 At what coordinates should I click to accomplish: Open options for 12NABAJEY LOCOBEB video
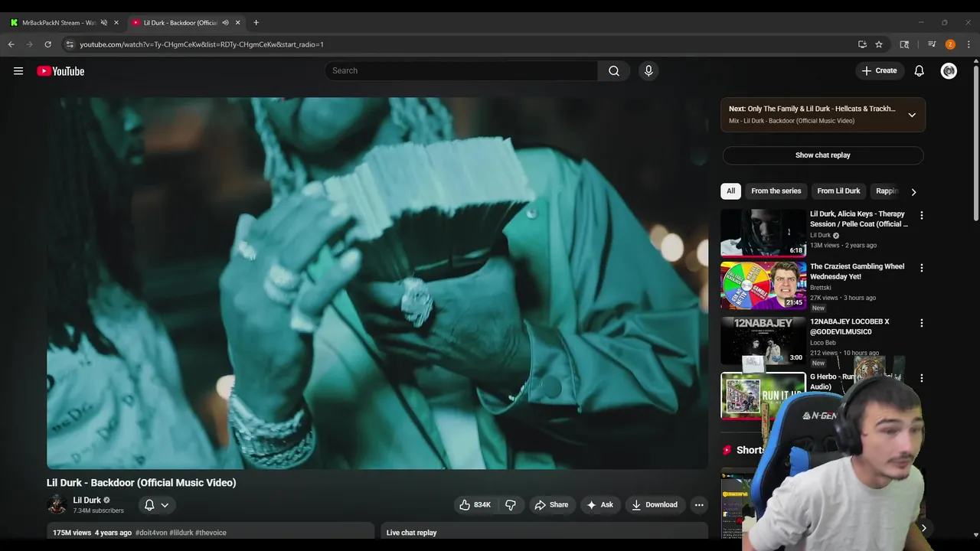click(x=921, y=323)
